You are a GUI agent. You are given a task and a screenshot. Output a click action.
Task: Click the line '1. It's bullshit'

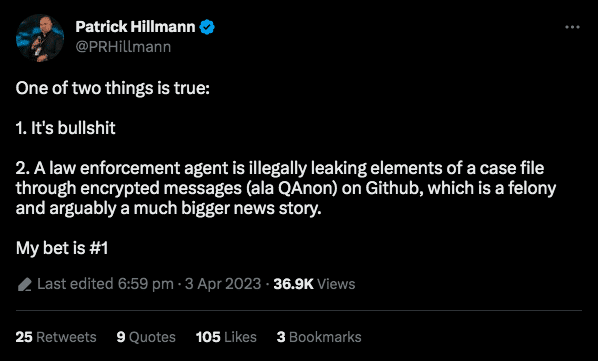click(x=66, y=128)
